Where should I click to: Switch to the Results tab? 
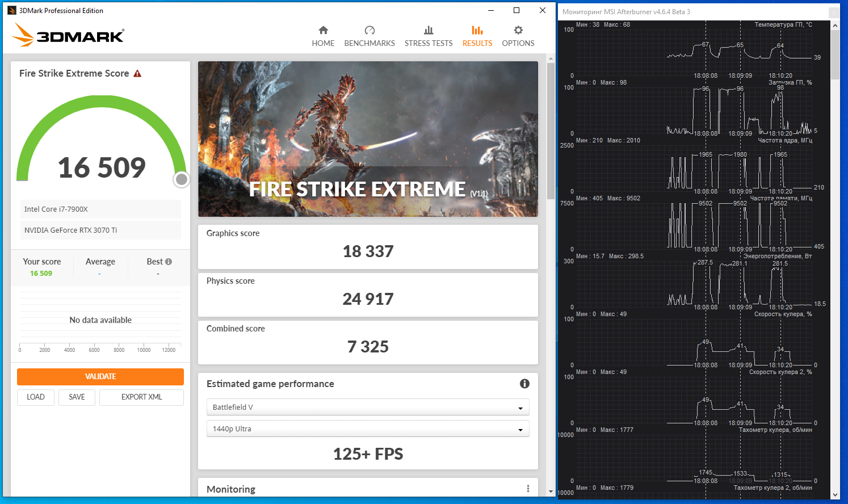477,36
